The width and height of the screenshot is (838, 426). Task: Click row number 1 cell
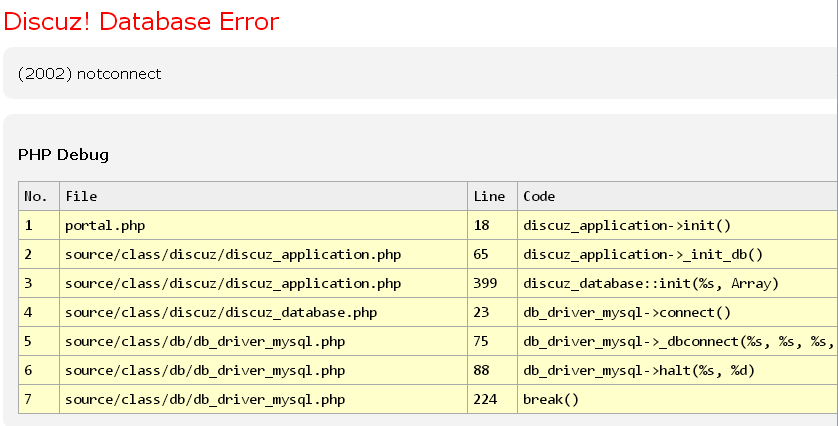[x=39, y=226]
